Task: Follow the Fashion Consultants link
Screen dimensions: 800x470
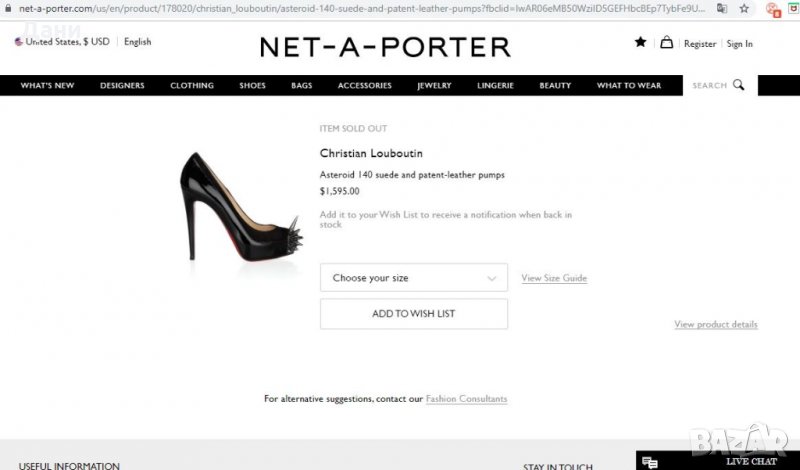Action: (x=466, y=399)
